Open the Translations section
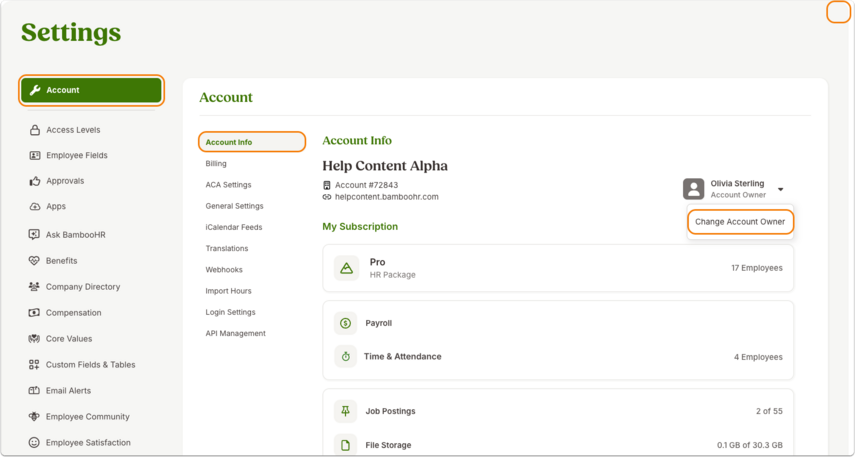The width and height of the screenshot is (855, 457). [x=227, y=248]
